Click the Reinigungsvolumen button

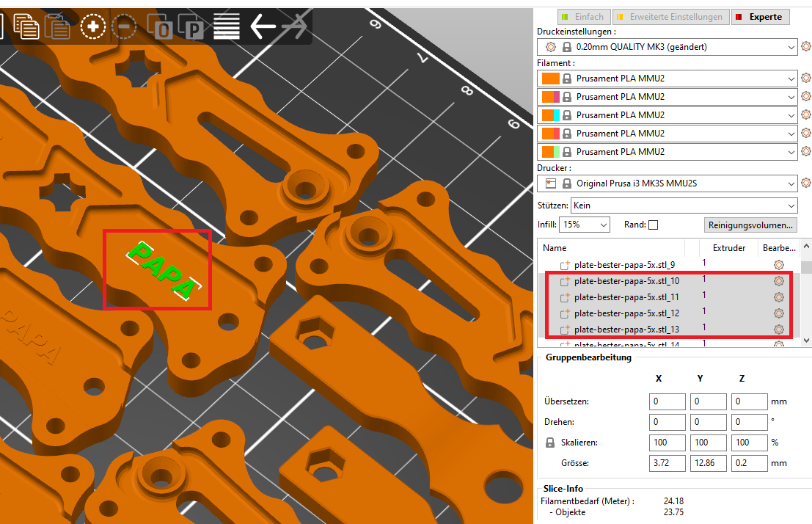pos(750,225)
